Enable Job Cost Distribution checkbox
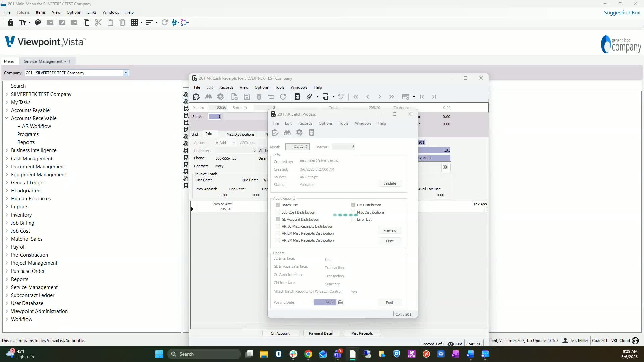644x362 pixels. click(278, 212)
